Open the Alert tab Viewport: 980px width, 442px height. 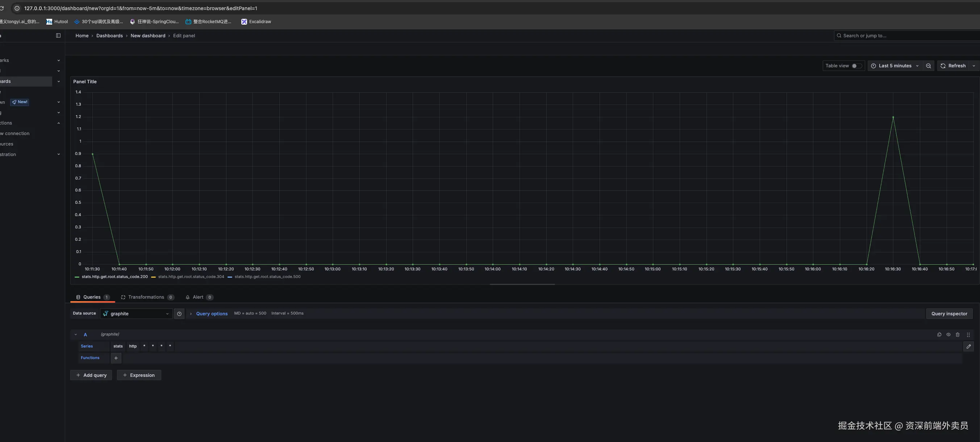tap(198, 297)
